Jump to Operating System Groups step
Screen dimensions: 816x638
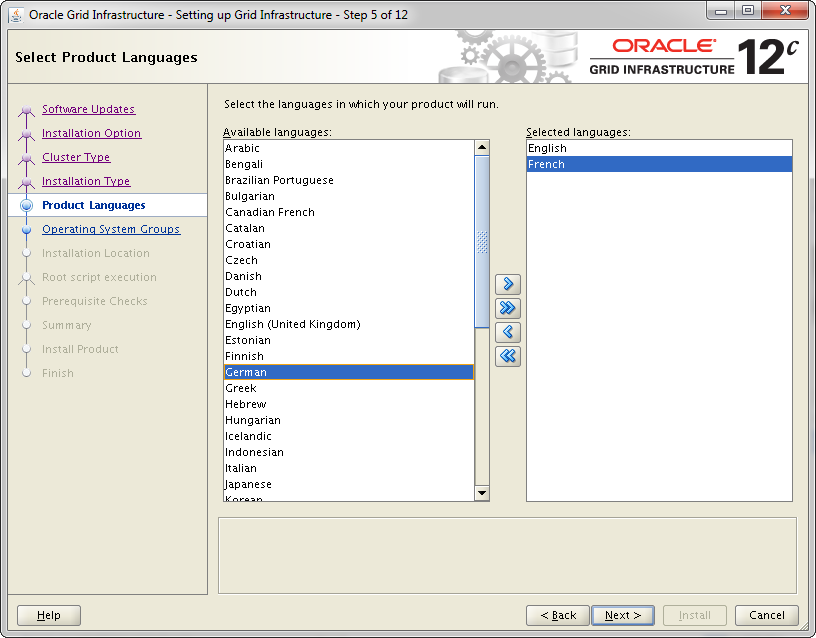pyautogui.click(x=111, y=229)
